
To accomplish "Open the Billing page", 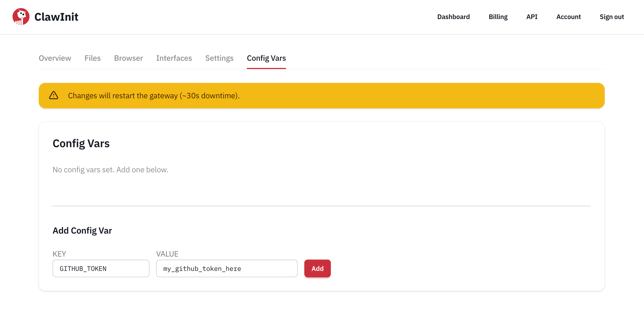I will [x=498, y=17].
